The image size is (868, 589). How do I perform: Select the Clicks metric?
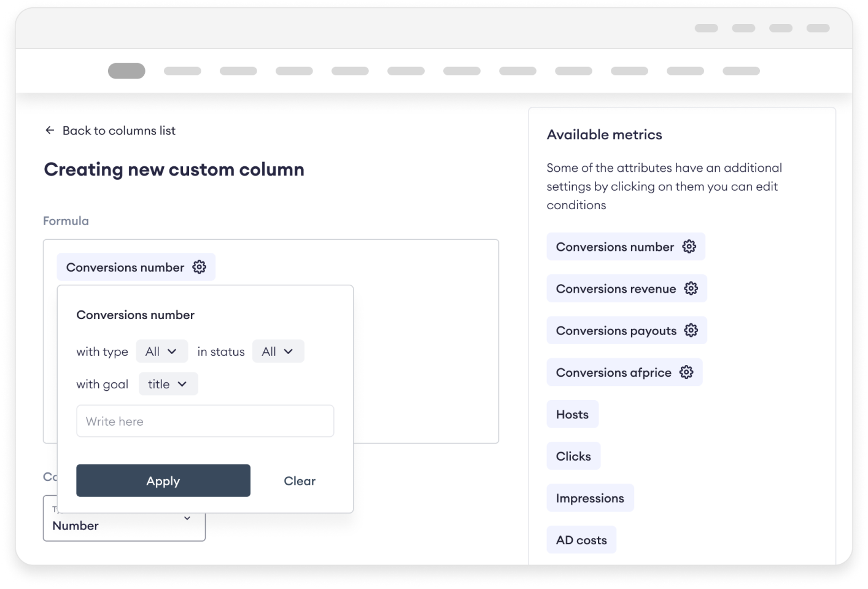573,456
